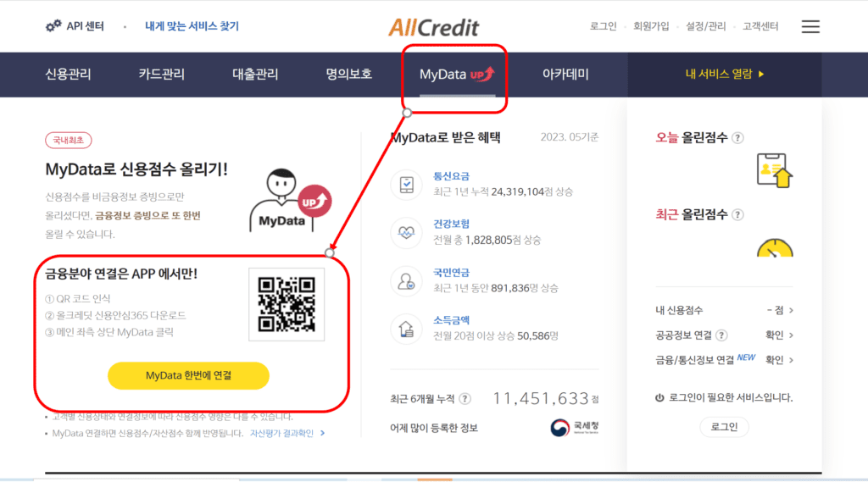Open 금융/통신정보 연결 확인 chevron
The width and height of the screenshot is (868, 482).
(x=791, y=360)
